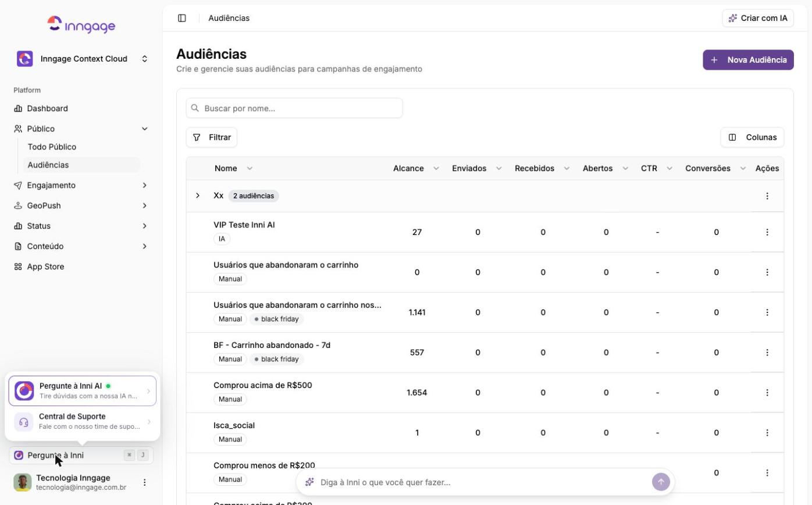Open user menu dots next to Tecnologia Inngage
This screenshot has width=812, height=505.
coord(145,482)
